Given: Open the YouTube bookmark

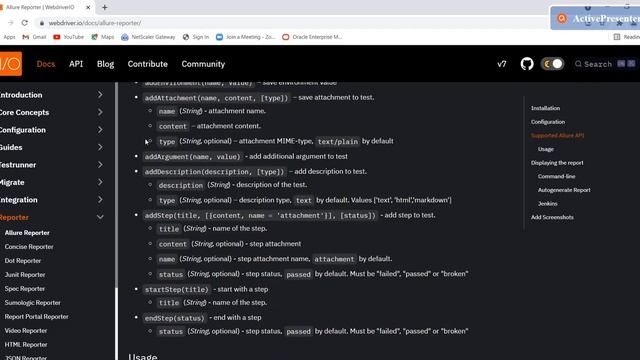Looking at the screenshot, I should (x=69, y=37).
